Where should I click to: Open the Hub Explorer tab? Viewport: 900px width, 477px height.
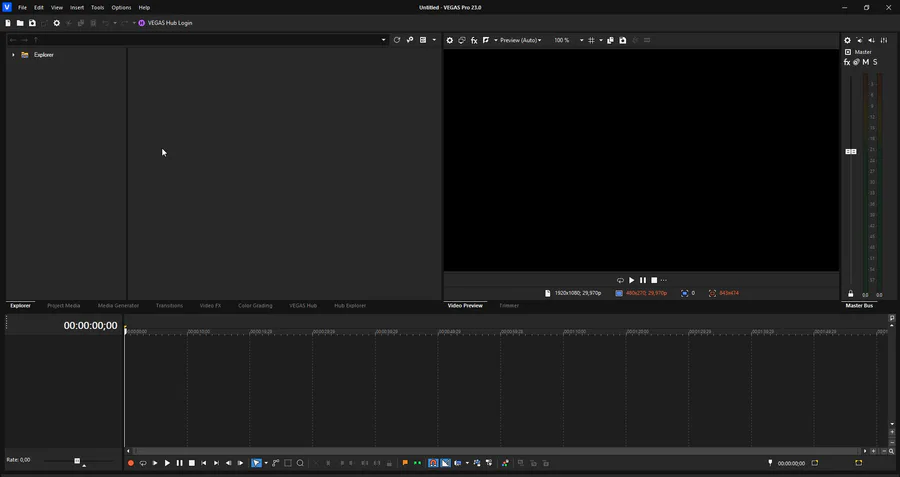[350, 306]
